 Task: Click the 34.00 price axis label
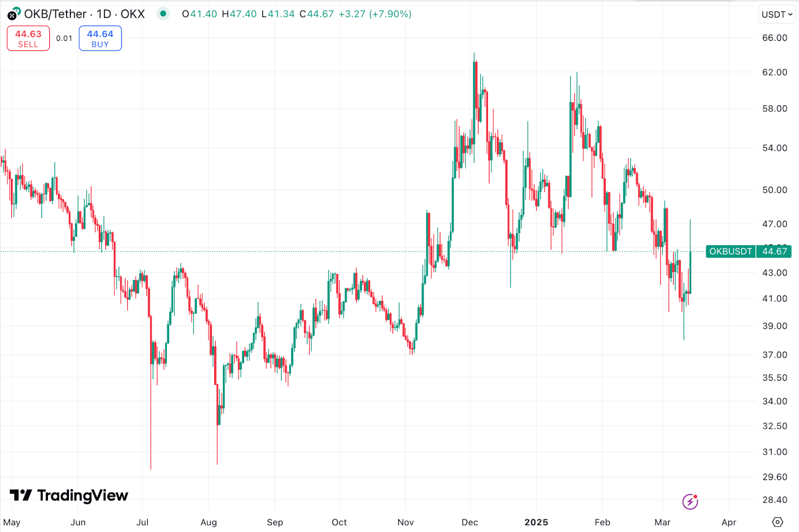(x=775, y=401)
